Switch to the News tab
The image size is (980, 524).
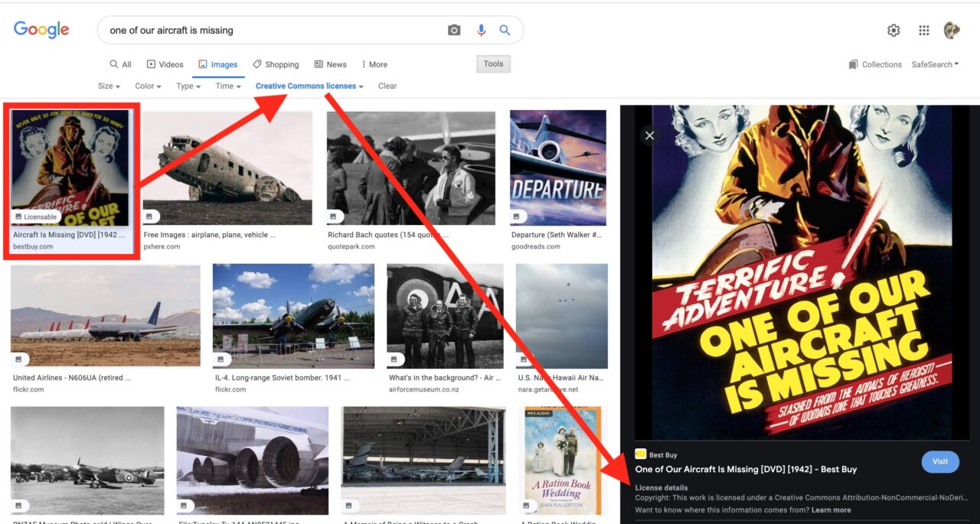click(x=330, y=64)
